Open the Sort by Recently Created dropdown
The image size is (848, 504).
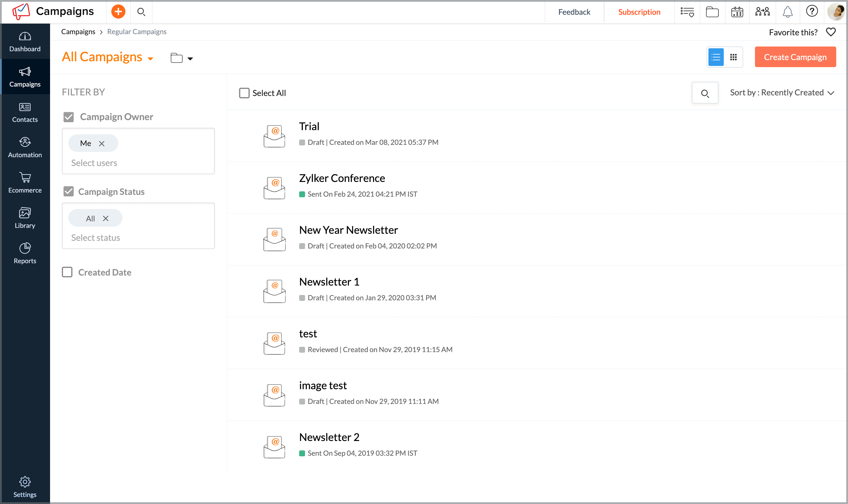782,92
